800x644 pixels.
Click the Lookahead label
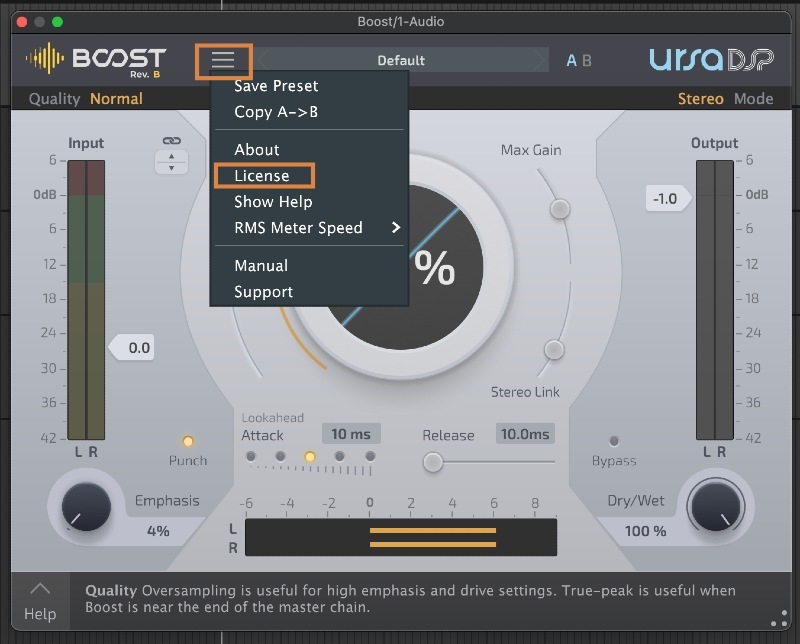coord(272,418)
